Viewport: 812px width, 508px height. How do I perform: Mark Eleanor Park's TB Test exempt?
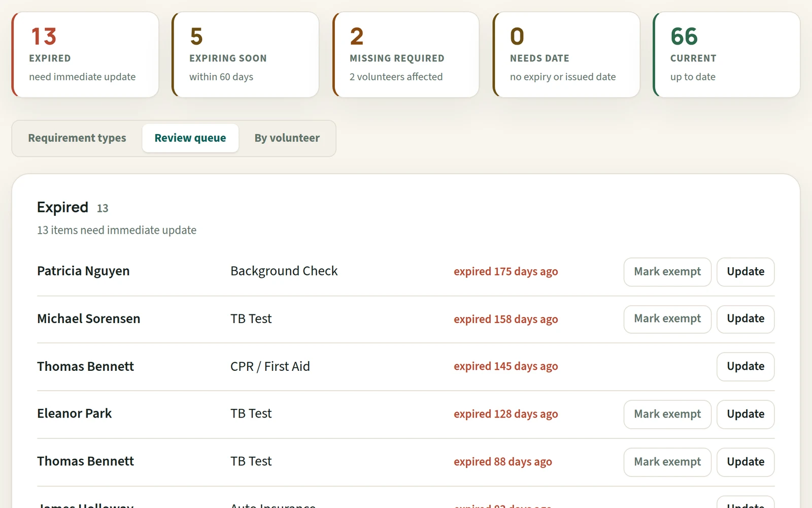[667, 415]
